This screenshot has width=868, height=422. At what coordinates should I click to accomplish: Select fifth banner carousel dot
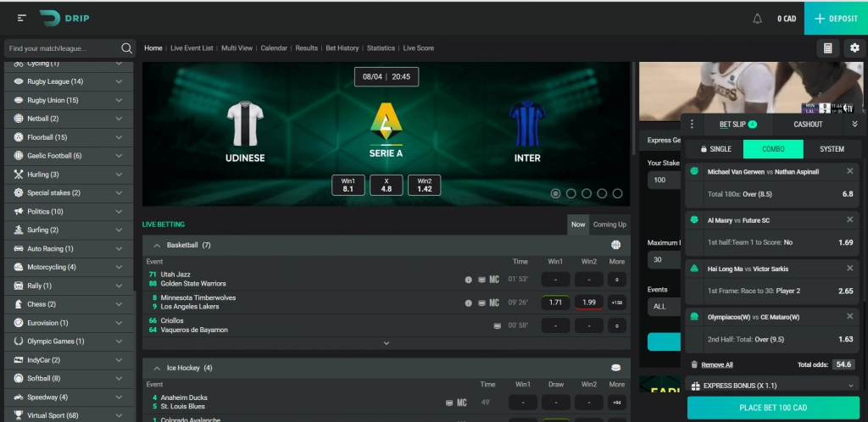617,193
